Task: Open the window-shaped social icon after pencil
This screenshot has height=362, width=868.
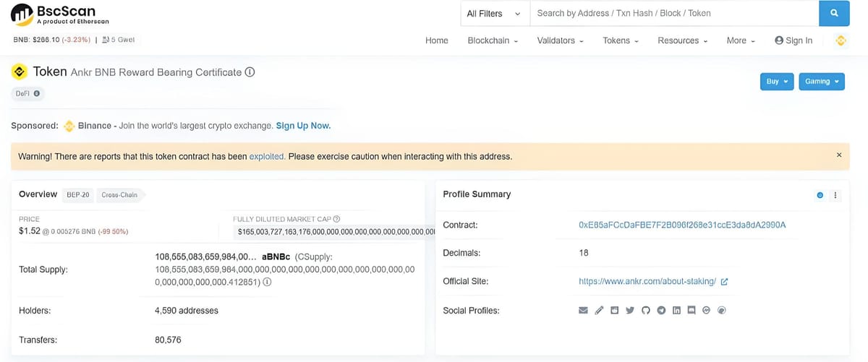Action: (615, 311)
